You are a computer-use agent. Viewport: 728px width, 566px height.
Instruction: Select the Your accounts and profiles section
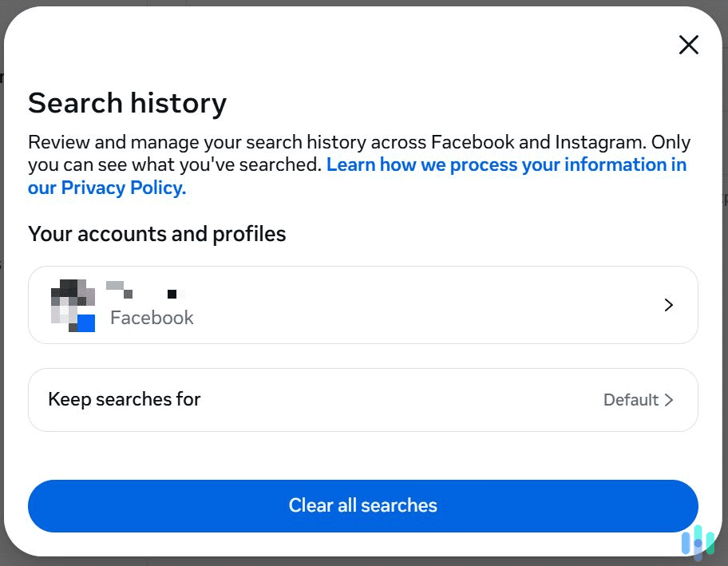click(x=156, y=234)
